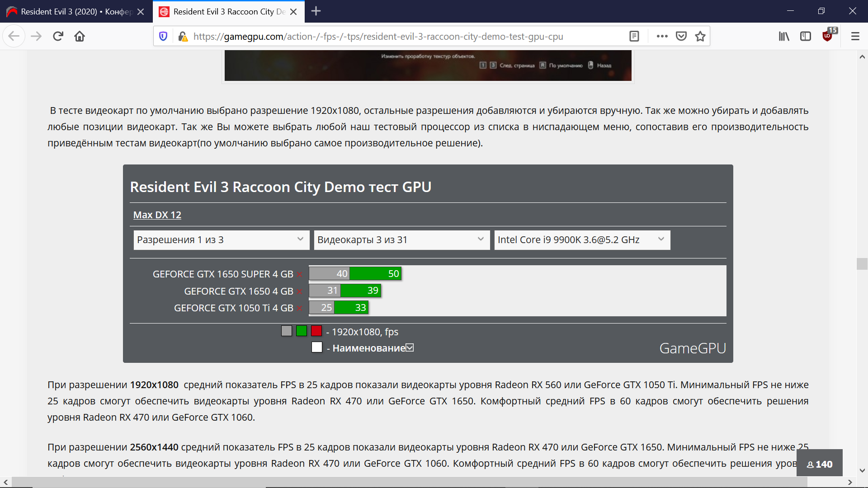
Task: Go to the Firefox home page icon
Action: click(80, 36)
